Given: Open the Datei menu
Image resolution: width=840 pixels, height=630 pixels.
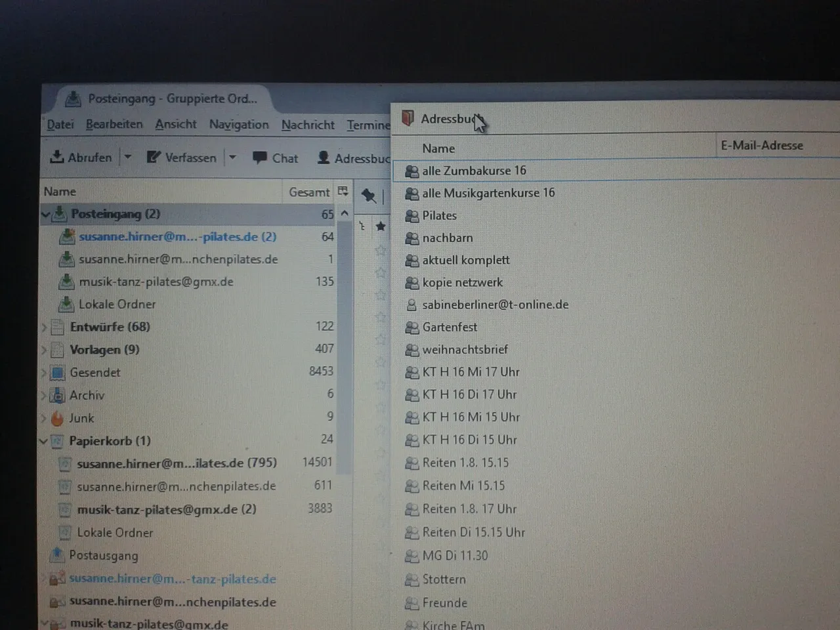Looking at the screenshot, I should [60, 124].
